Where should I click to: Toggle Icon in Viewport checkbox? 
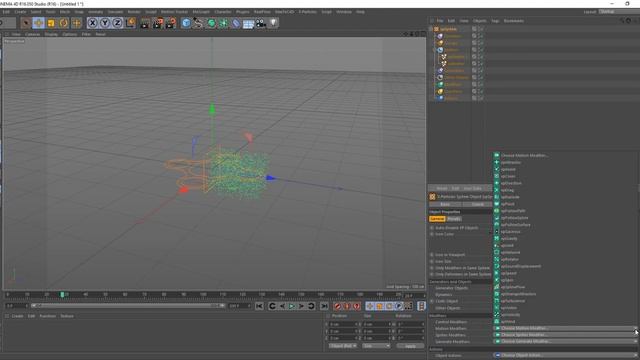432,255
